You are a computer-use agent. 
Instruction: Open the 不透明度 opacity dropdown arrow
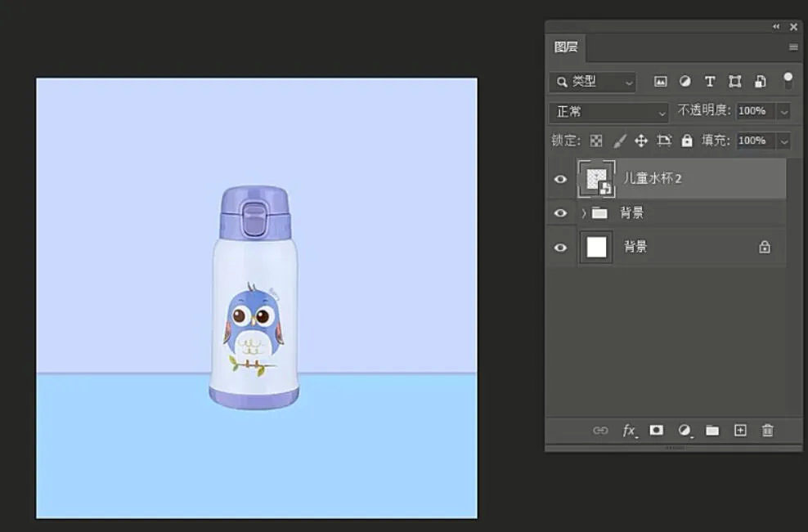[783, 111]
